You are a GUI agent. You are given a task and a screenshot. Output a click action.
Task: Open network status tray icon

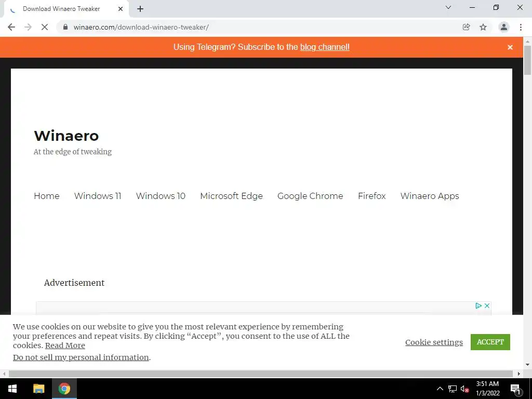[x=453, y=389]
